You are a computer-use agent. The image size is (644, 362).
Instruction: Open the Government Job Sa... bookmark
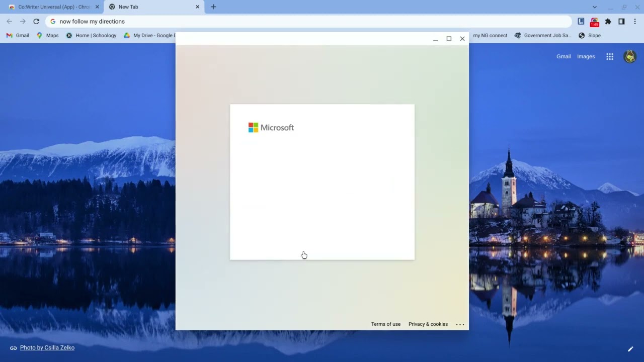pyautogui.click(x=543, y=36)
